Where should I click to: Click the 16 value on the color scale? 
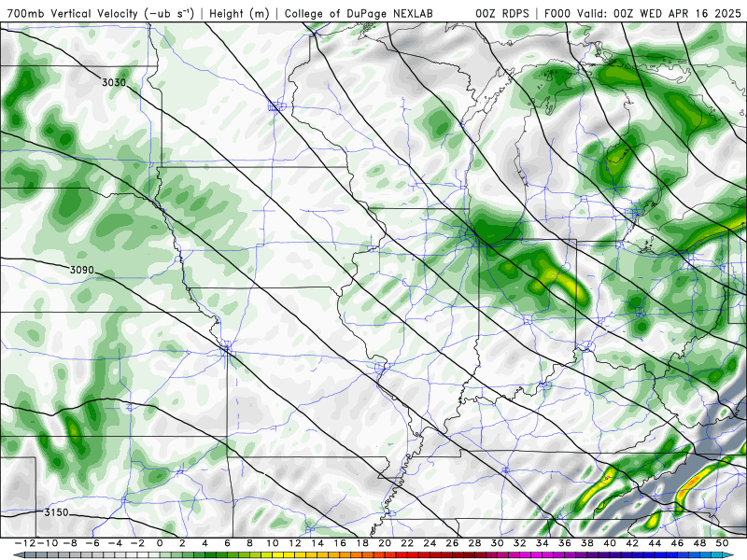[x=340, y=543]
